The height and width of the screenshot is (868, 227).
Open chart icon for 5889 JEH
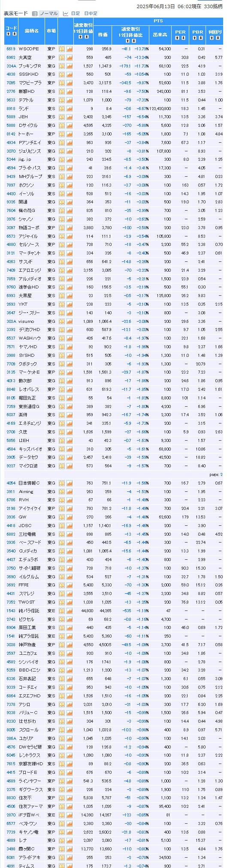click(x=69, y=117)
